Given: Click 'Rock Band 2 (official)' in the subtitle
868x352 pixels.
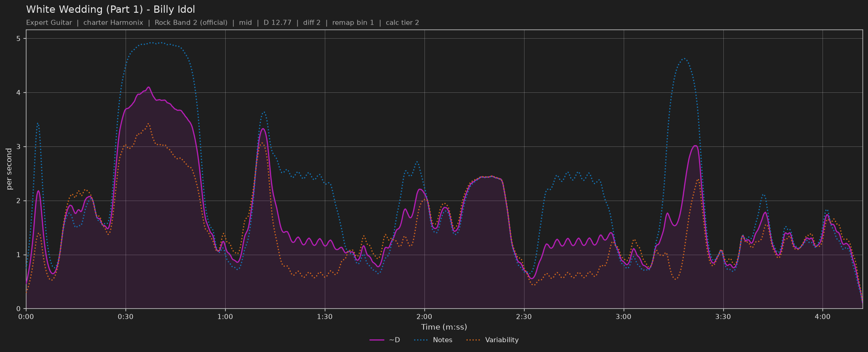Looking at the screenshot, I should (191, 23).
